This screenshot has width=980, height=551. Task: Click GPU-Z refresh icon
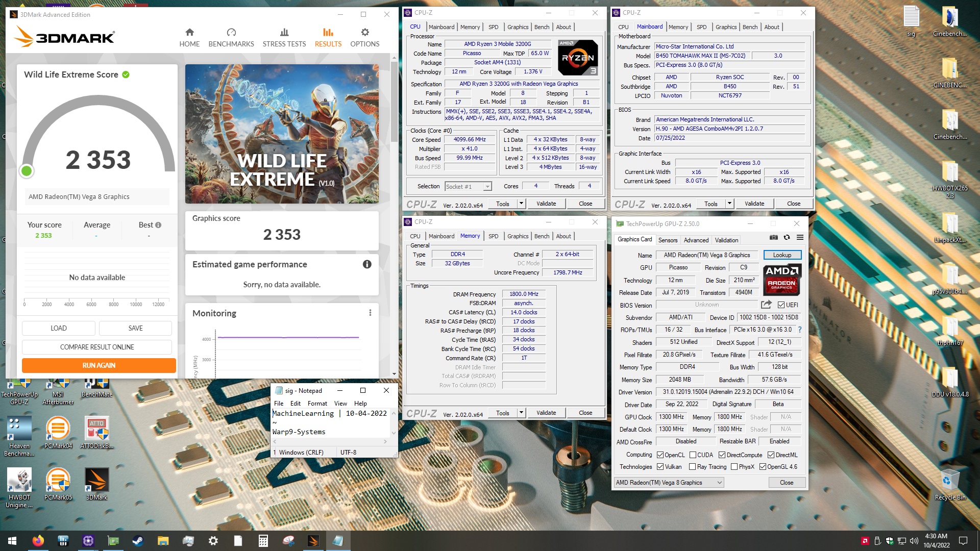tap(787, 238)
